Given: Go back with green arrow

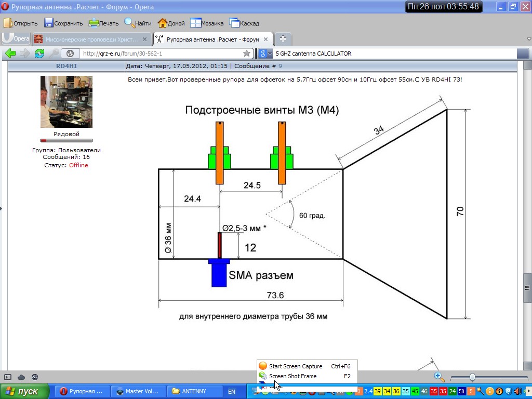Looking at the screenshot, I should point(10,54).
